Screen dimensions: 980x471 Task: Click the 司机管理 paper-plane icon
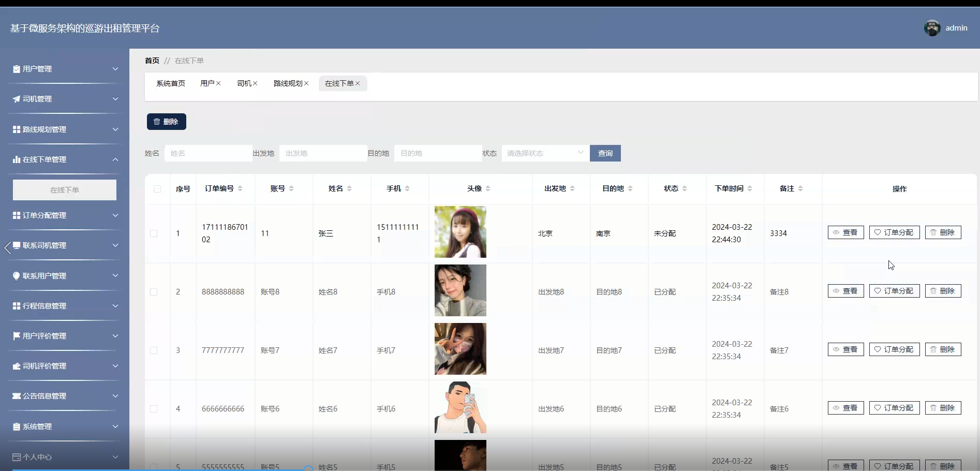pyautogui.click(x=17, y=99)
